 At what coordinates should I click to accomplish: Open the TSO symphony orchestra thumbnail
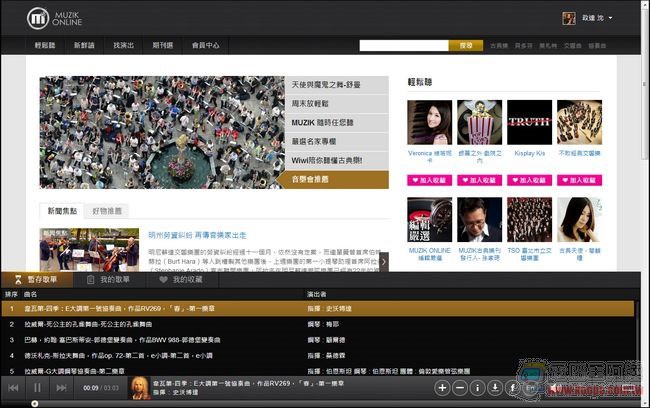click(x=529, y=220)
